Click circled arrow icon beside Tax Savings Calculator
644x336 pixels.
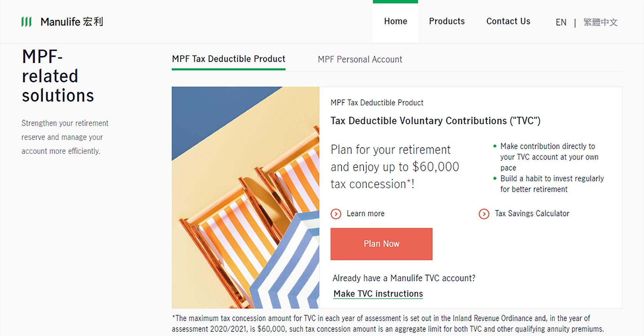(x=484, y=214)
